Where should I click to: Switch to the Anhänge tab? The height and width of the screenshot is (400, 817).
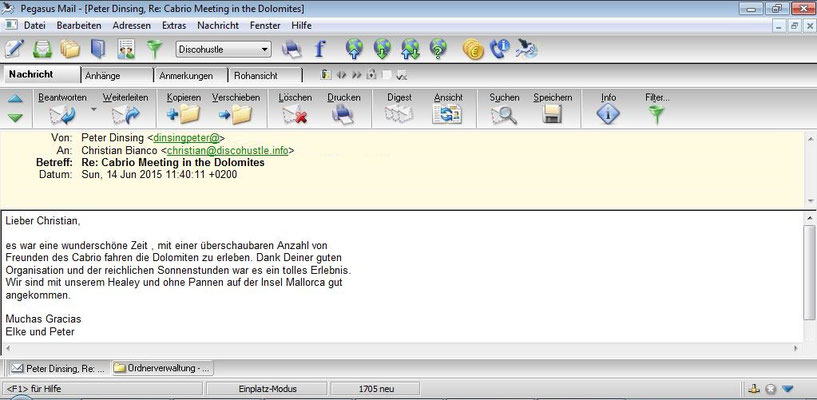pos(117,76)
